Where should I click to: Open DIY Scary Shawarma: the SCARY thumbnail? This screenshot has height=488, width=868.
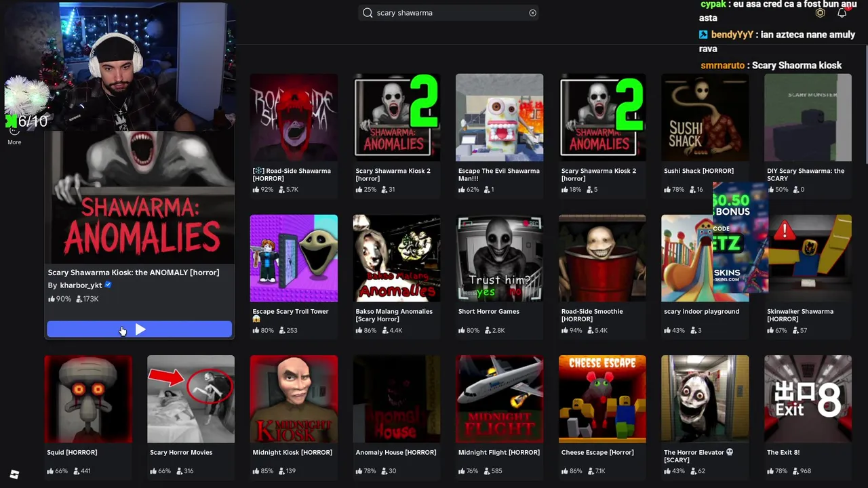click(808, 117)
